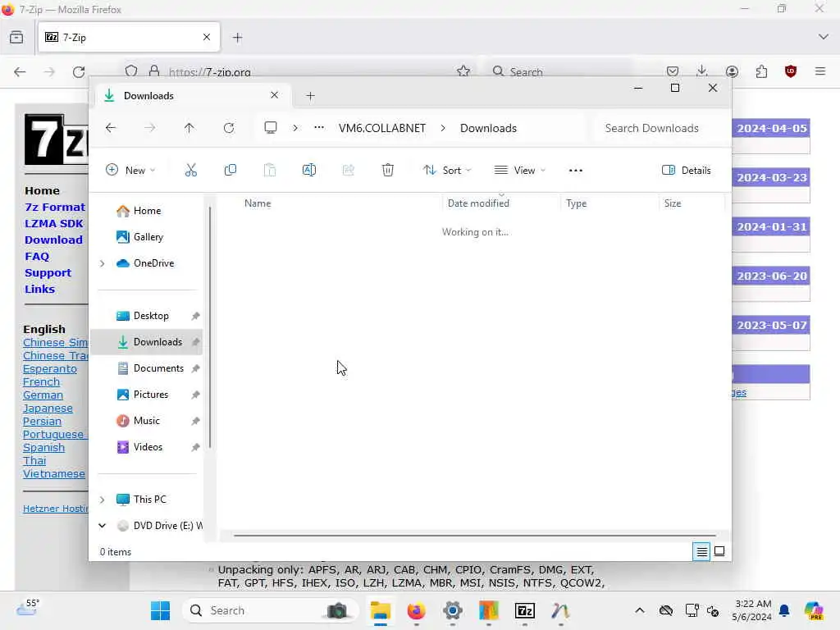Screen dimensions: 840x630
Task: Click the Delete trash icon in File Explorer
Action: tap(388, 171)
